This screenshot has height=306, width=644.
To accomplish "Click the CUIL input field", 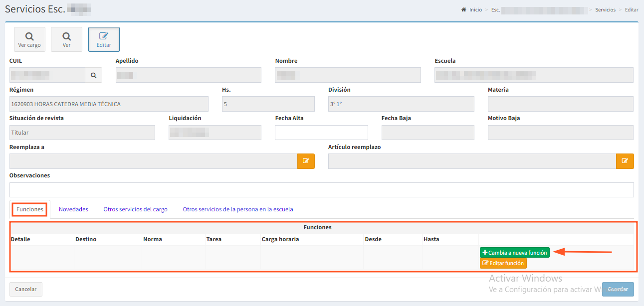I will tap(47, 75).
